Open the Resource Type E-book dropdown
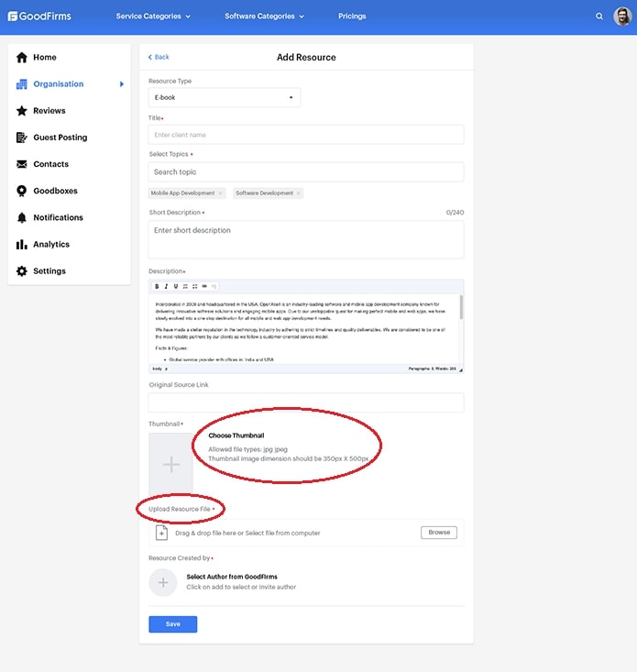Viewport: 637px width, 672px height. click(224, 98)
